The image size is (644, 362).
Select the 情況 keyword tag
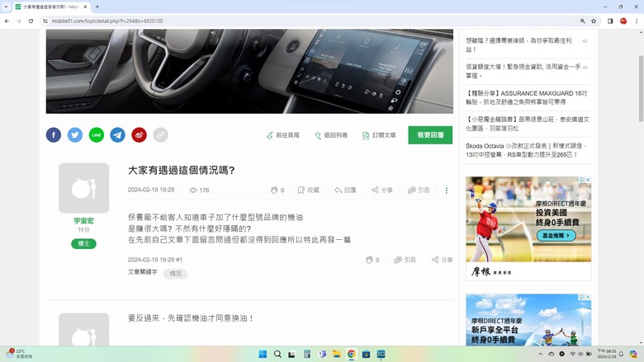coord(175,274)
